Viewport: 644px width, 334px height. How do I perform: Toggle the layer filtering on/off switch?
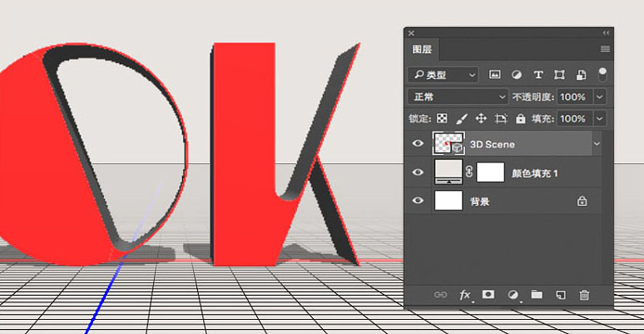click(x=602, y=74)
